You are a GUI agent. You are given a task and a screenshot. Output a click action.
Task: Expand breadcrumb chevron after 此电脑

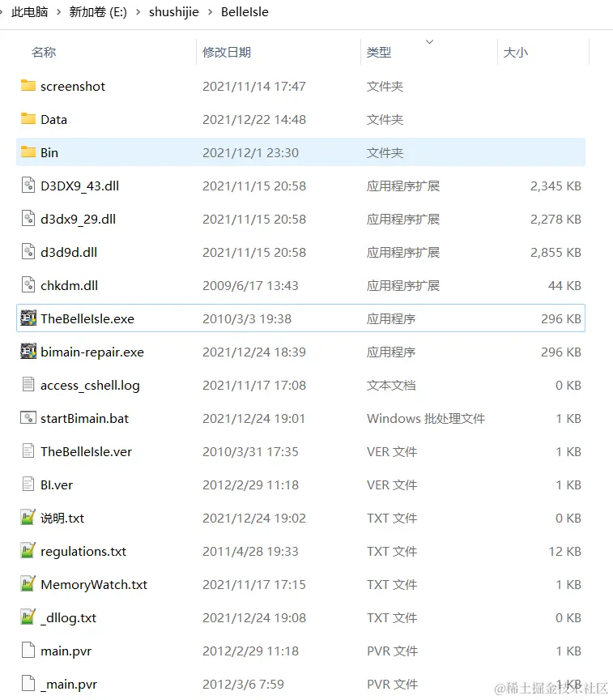pos(58,12)
